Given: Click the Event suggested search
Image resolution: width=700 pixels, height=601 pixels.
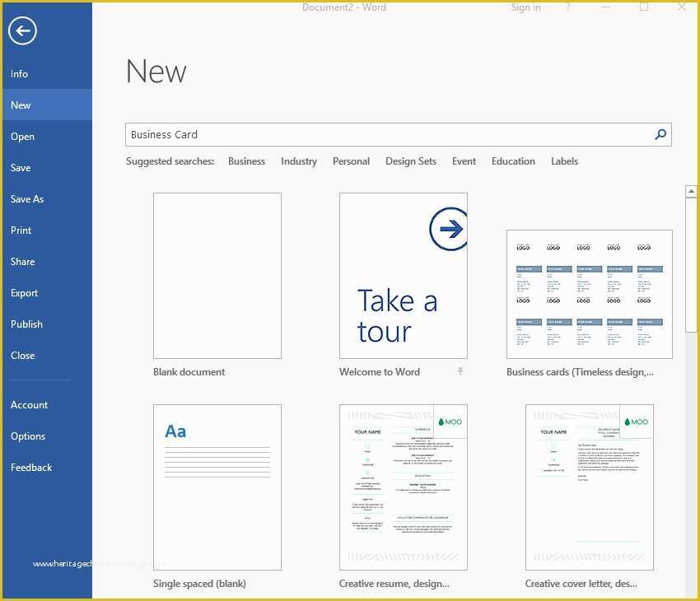Looking at the screenshot, I should [x=464, y=161].
